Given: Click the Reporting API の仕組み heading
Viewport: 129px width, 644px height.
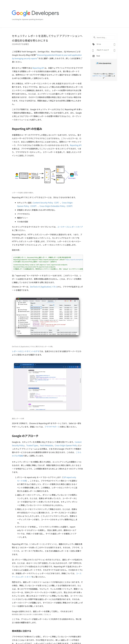Looking at the screenshot, I should click(x=27, y=129).
